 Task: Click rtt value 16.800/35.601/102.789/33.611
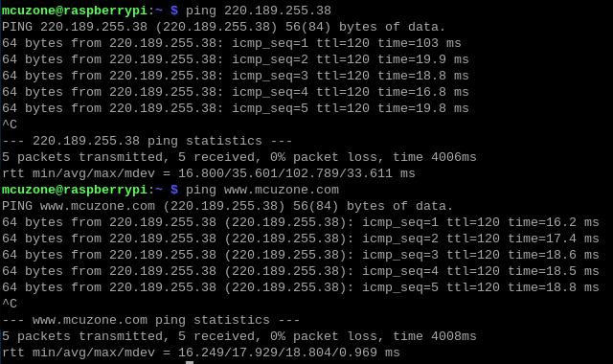point(285,173)
